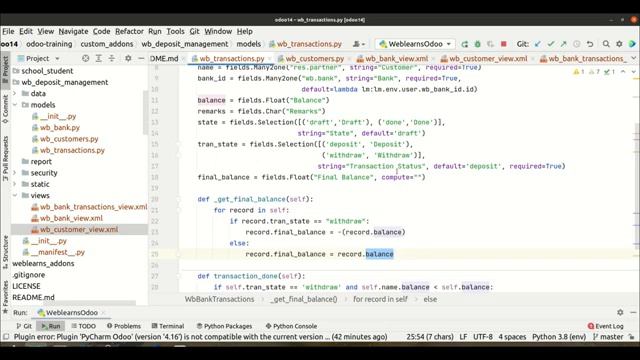Toggle the Structure tool window side tab
Viewport: 640px width, 360px height.
point(5,252)
